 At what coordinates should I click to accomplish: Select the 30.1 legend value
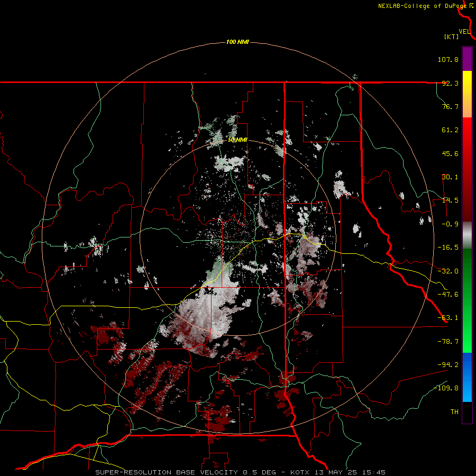450,177
